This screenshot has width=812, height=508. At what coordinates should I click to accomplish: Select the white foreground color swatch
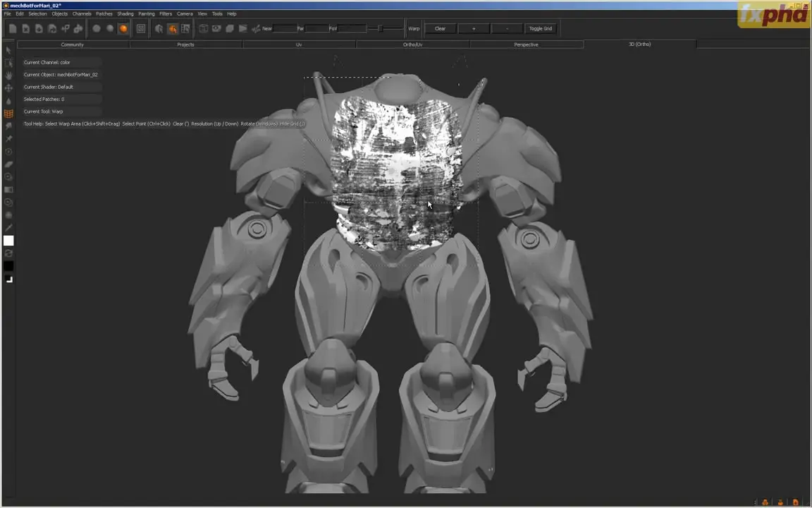tap(8, 241)
